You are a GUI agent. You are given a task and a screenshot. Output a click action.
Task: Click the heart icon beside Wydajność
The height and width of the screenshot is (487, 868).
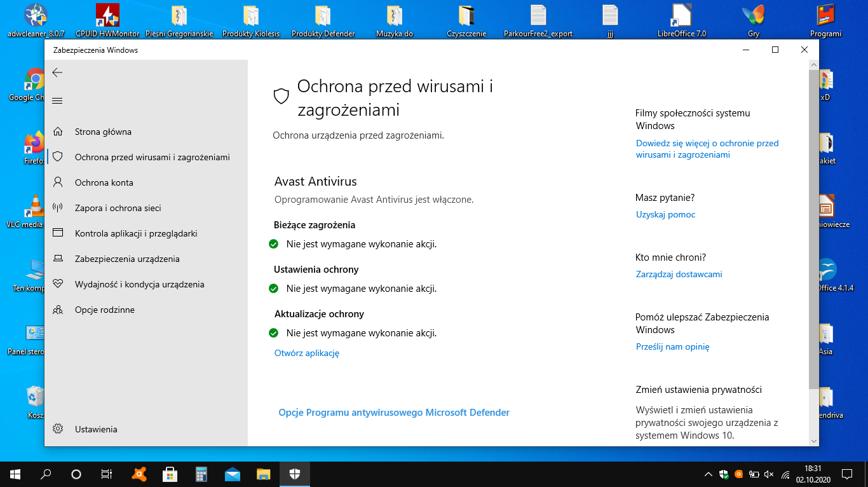click(x=58, y=284)
